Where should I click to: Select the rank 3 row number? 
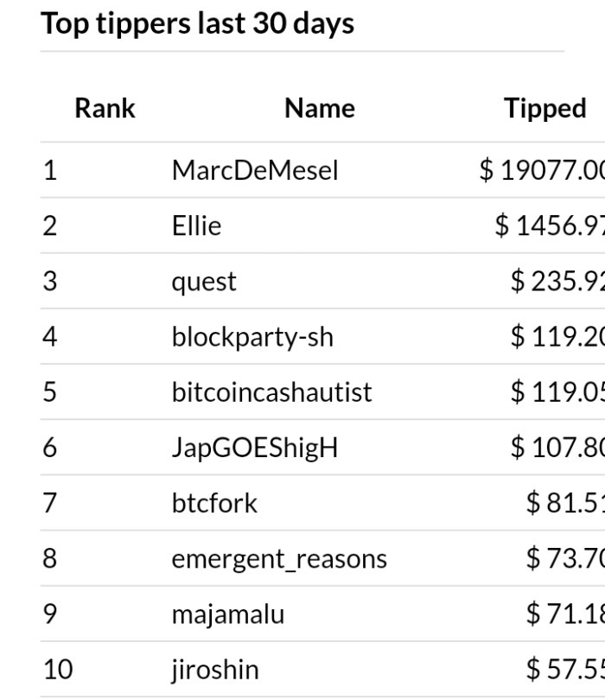pyautogui.click(x=50, y=281)
